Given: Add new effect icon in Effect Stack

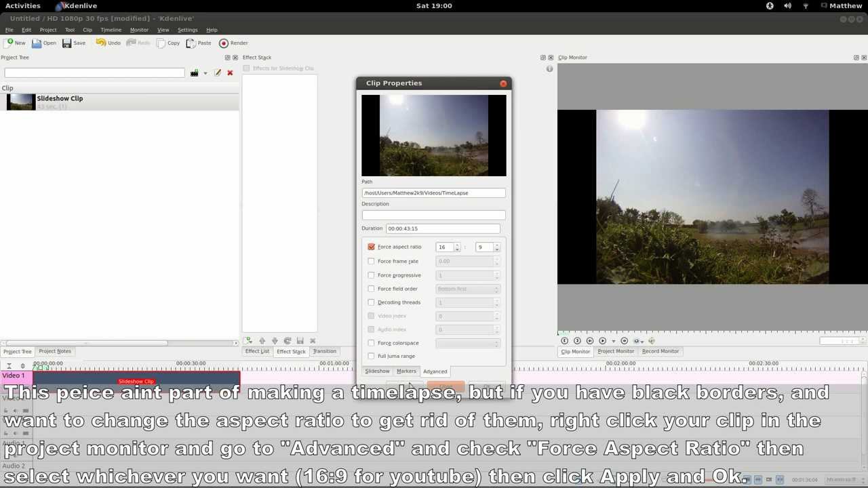Looking at the screenshot, I should (x=248, y=341).
